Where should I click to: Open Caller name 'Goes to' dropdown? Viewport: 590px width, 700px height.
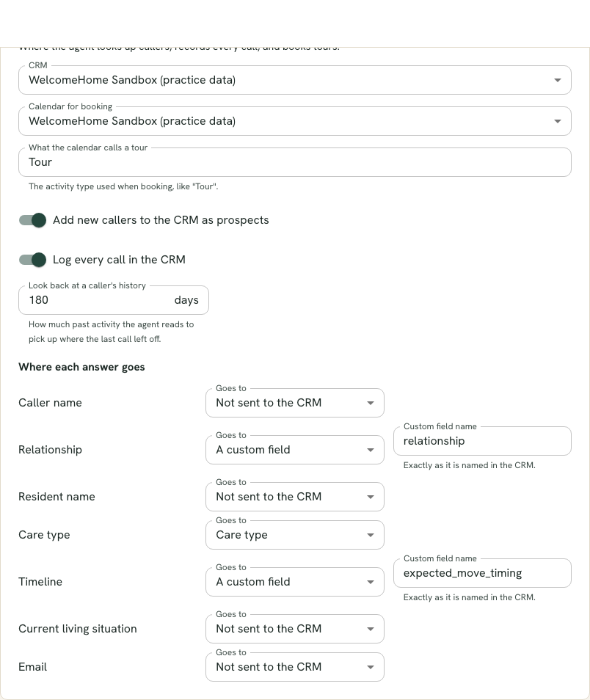pyautogui.click(x=295, y=403)
